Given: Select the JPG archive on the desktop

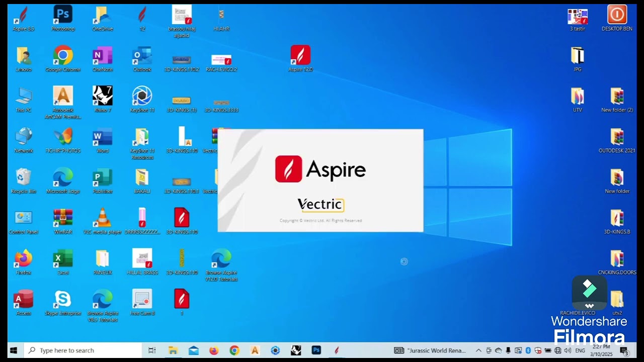Looking at the screenshot, I should (578, 59).
